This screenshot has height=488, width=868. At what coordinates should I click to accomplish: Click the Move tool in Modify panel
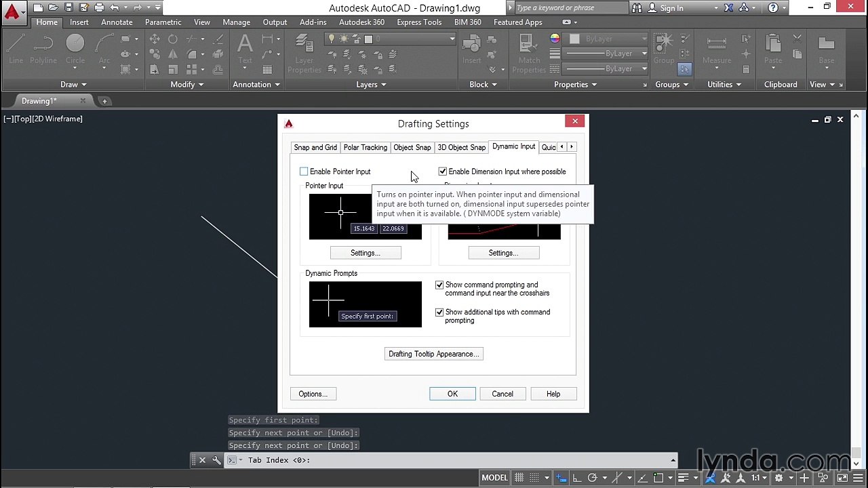(155, 39)
